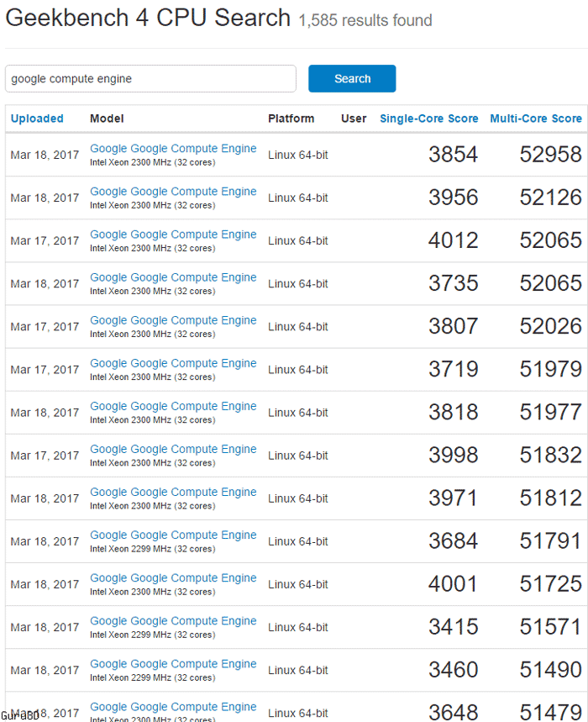View the 2299 MHz result scoring 51571
Viewport: 588px width, 722px height.
(x=173, y=620)
